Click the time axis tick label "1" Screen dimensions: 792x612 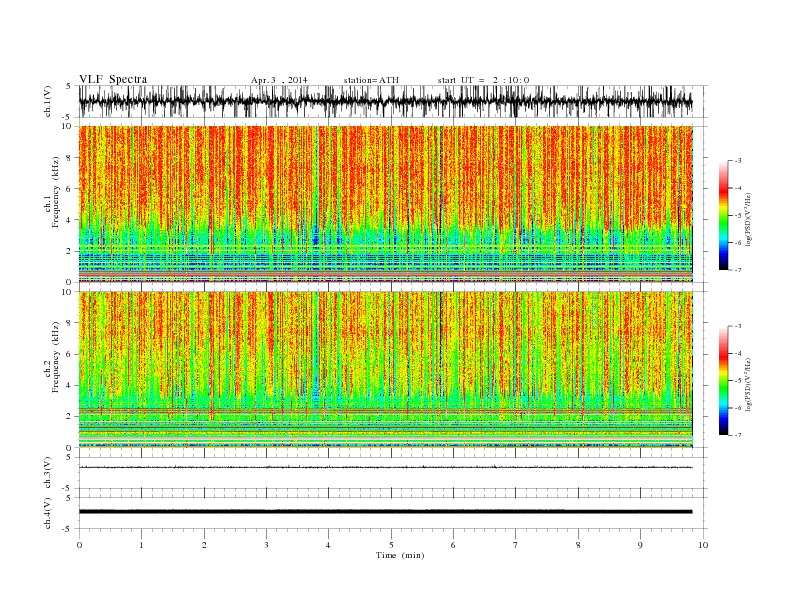(141, 545)
